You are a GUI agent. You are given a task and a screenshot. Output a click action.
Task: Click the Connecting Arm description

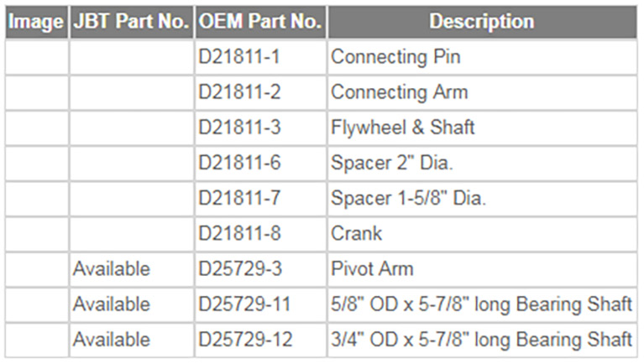pos(399,92)
